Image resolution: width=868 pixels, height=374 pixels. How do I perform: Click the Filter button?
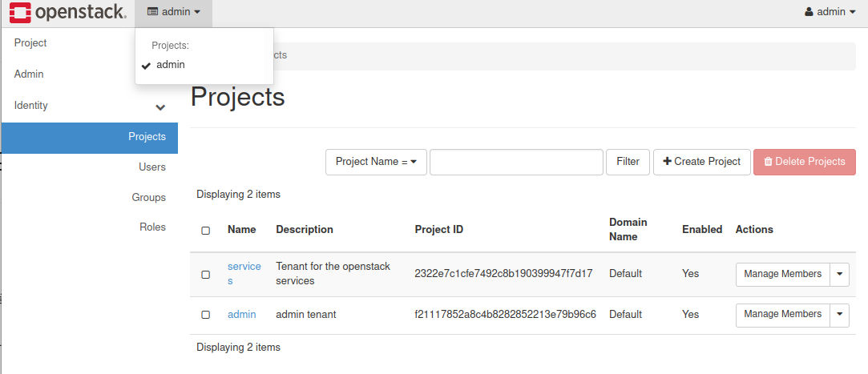[x=628, y=162]
